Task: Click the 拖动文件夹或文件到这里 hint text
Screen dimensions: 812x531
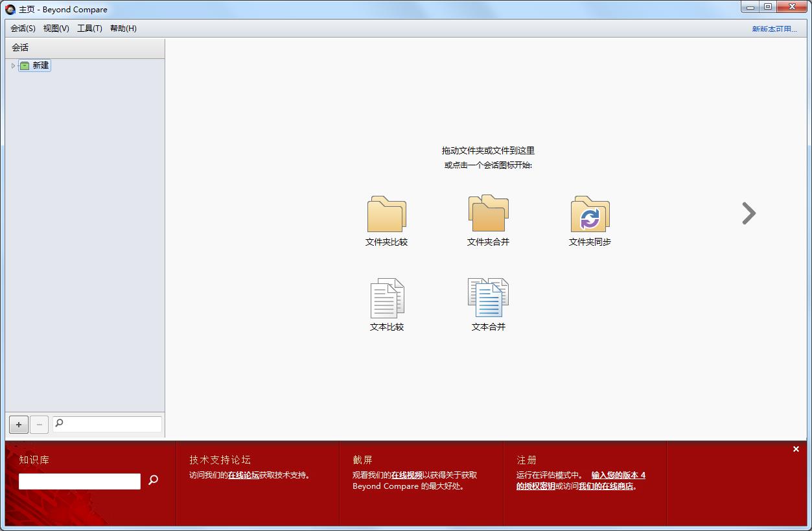Action: 488,150
